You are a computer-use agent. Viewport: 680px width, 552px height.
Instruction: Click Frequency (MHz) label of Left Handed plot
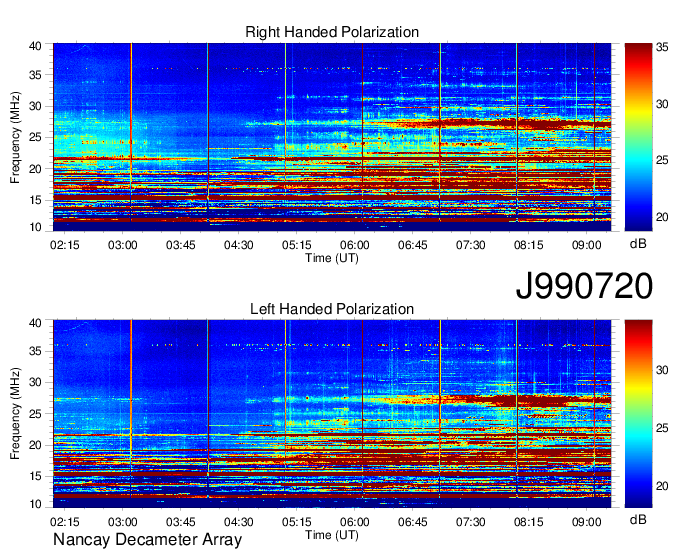point(15,414)
